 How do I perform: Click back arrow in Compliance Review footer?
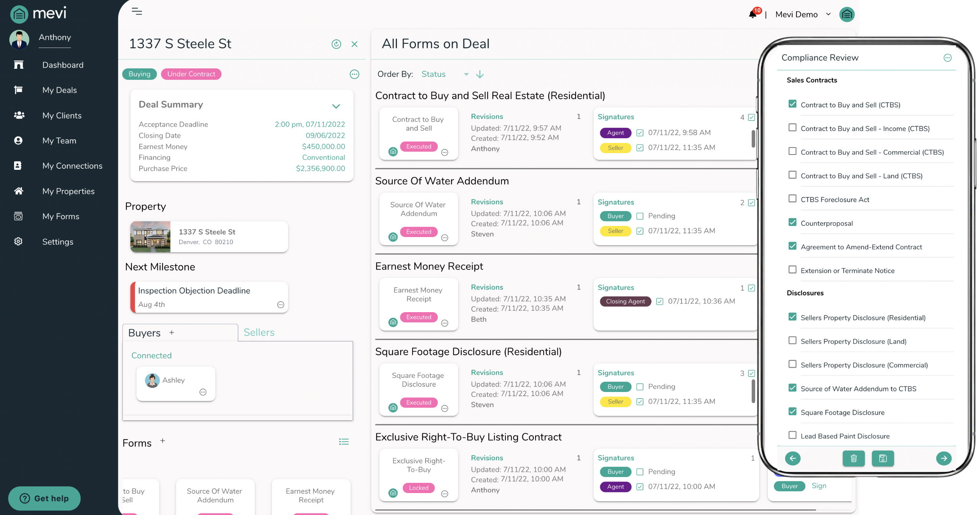tap(792, 458)
